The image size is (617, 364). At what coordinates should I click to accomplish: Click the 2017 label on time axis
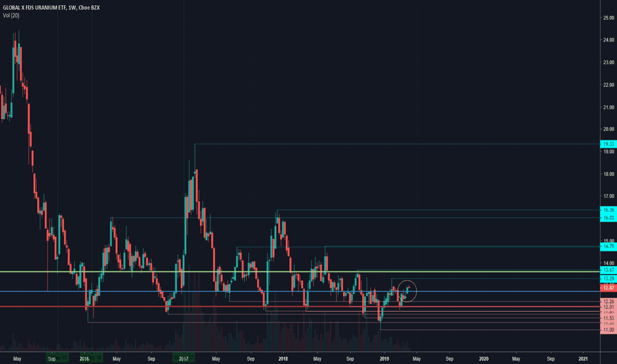coord(183,359)
